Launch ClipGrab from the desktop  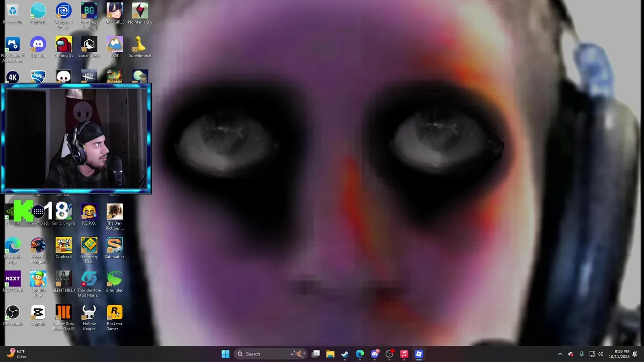pos(38,14)
